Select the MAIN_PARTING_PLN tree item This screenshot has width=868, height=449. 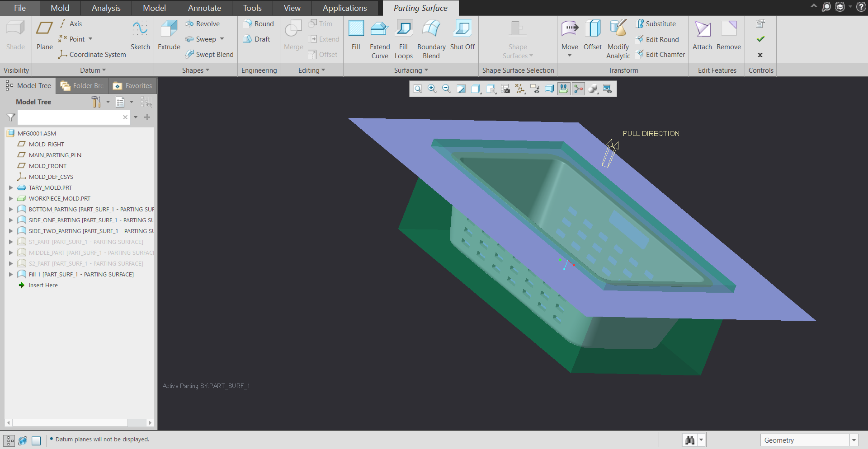pos(55,155)
